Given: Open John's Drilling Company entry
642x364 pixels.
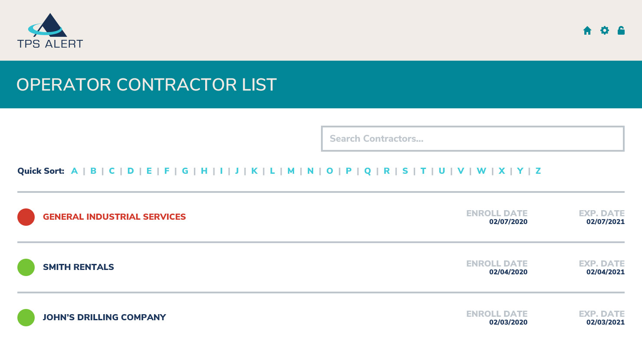Looking at the screenshot, I should click(104, 317).
